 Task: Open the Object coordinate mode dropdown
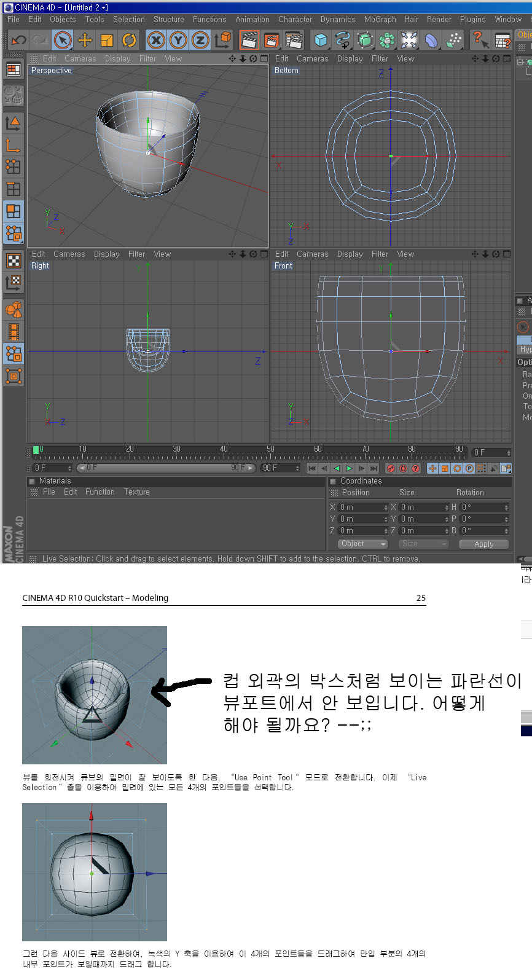click(362, 544)
